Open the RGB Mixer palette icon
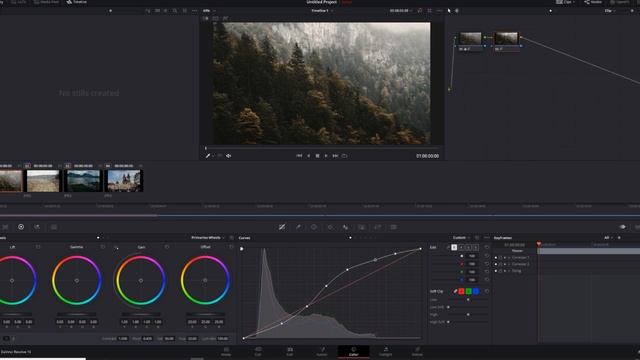Viewport: 640px width, 360px height. pos(37,227)
